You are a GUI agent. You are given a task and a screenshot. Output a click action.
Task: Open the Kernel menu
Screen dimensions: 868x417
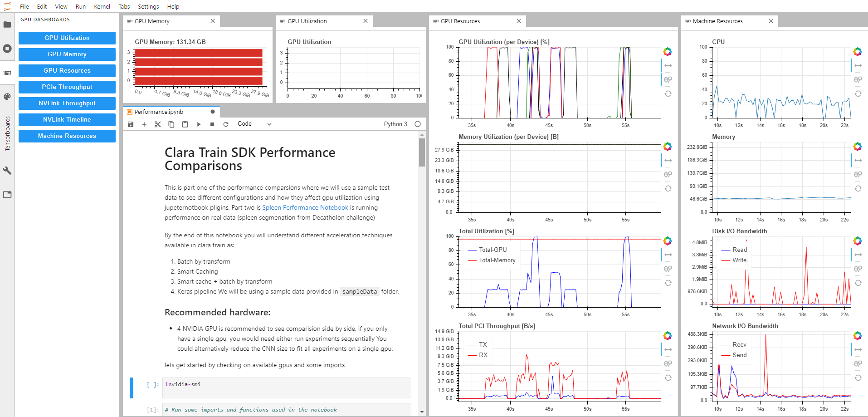tap(102, 6)
